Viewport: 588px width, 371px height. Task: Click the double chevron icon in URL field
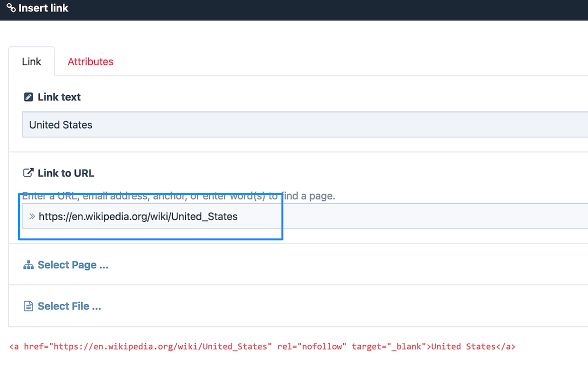[32, 216]
